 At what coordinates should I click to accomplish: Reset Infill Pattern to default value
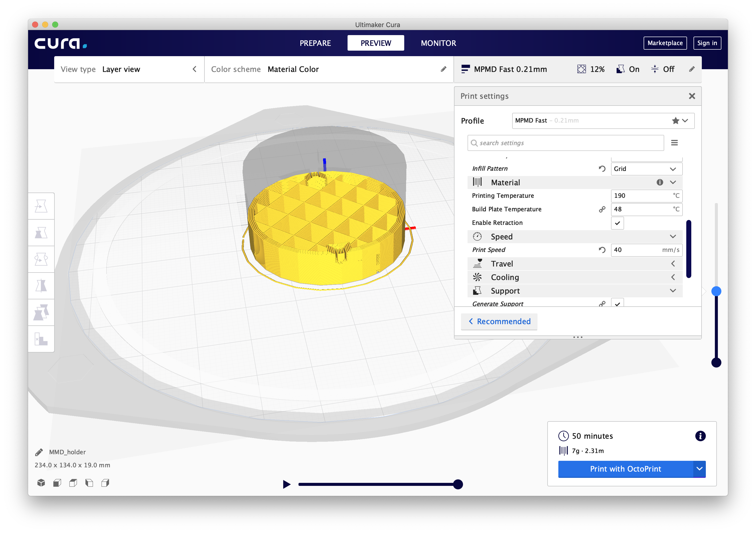pos(602,169)
